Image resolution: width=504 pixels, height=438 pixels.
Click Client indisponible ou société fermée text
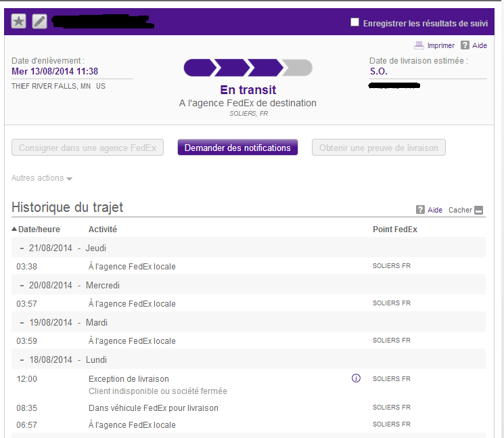158,391
